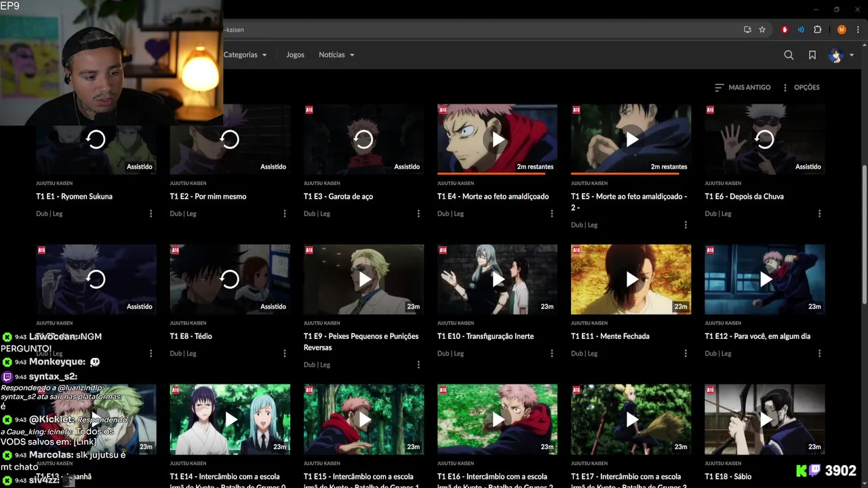Click the blue audio extension icon
This screenshot has width=868, height=488.
(801, 30)
